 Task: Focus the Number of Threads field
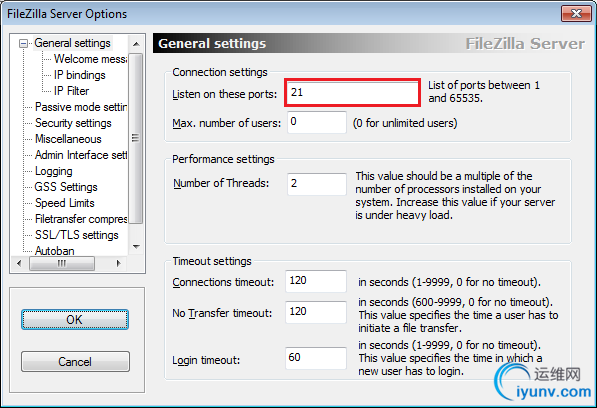pos(317,184)
